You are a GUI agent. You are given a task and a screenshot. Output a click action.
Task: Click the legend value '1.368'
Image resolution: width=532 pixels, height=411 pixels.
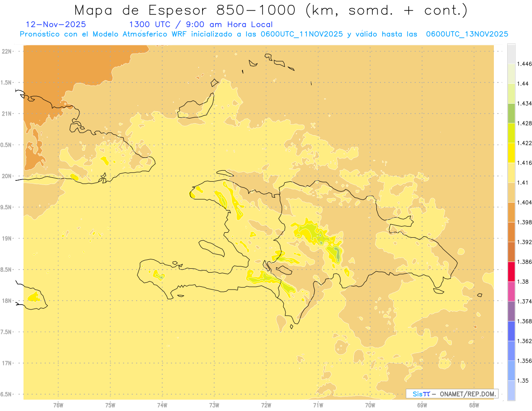(x=525, y=321)
